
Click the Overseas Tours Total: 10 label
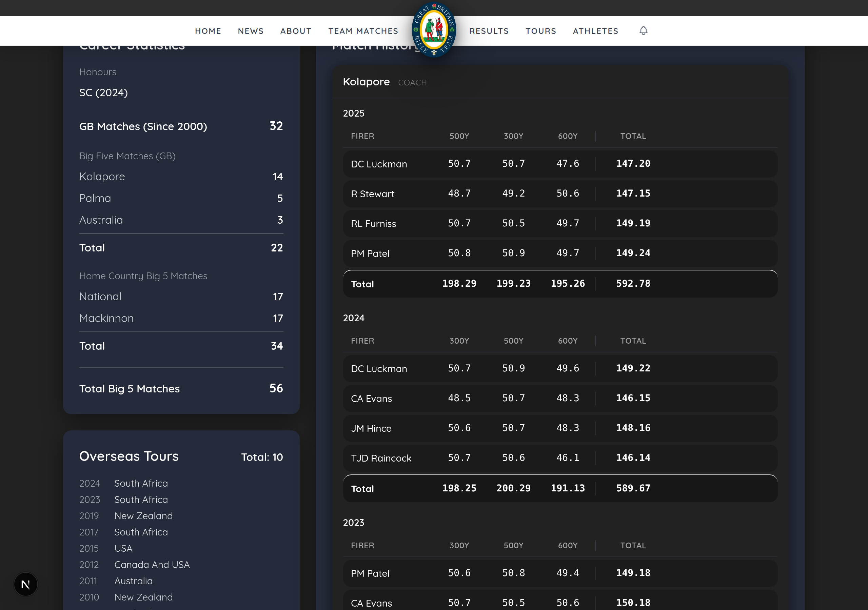[x=262, y=457]
